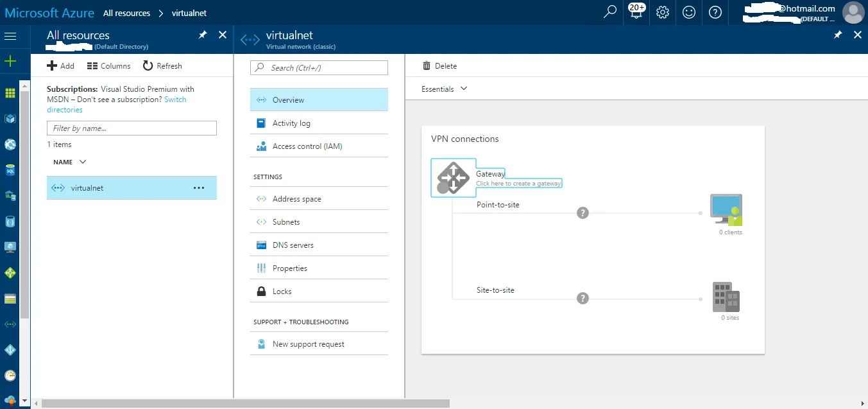868x409 pixels.
Task: Refresh the All resources list
Action: pos(162,65)
